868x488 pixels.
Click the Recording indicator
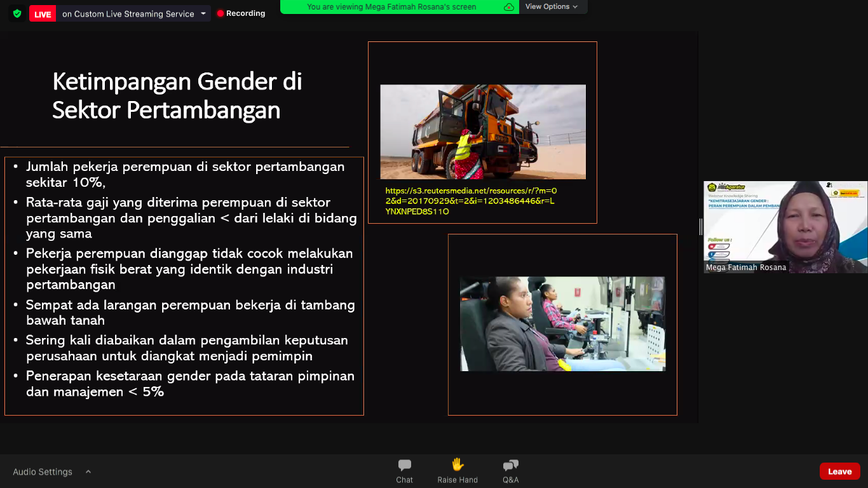tap(240, 13)
